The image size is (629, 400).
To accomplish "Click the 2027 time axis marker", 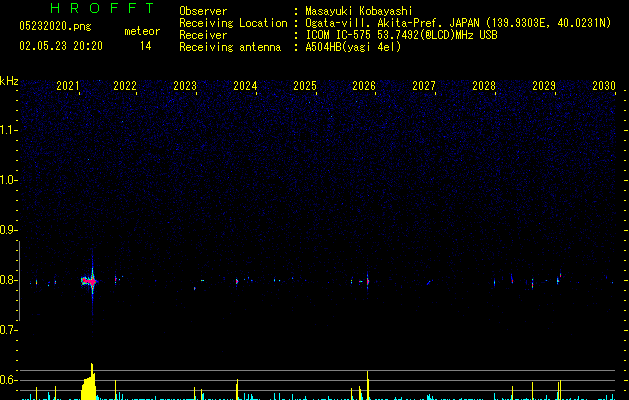I will point(424,86).
